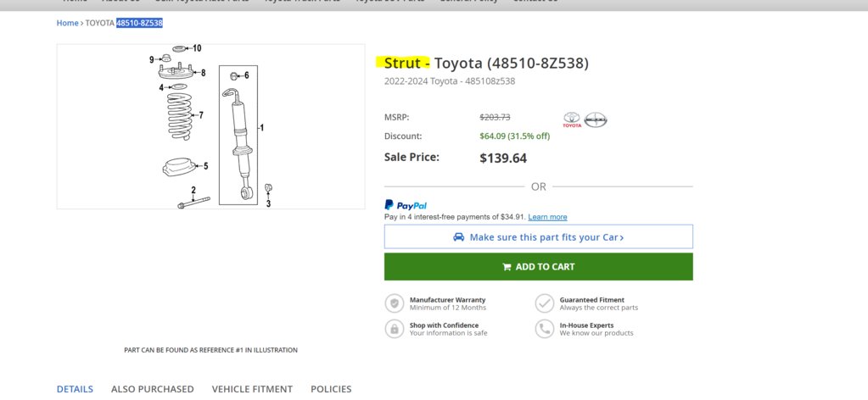Open the VEHICLE FITMENT tab
The height and width of the screenshot is (400, 868).
(252, 389)
